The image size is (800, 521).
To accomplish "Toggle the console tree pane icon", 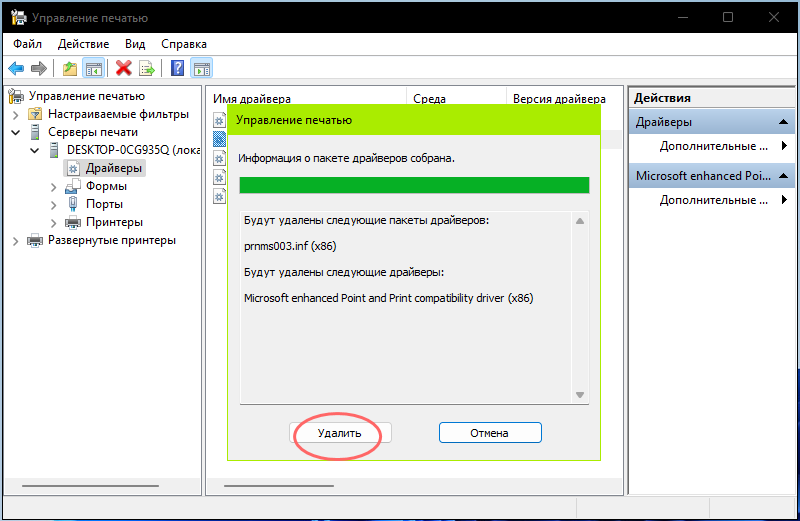I will [94, 68].
